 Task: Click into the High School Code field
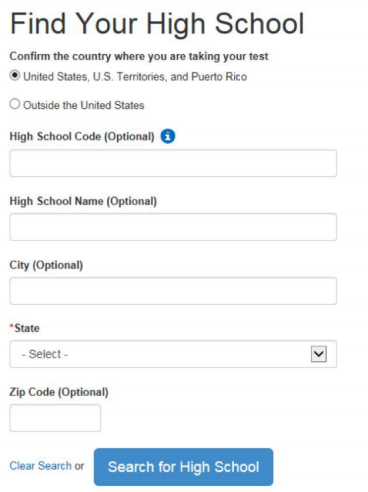pos(173,163)
